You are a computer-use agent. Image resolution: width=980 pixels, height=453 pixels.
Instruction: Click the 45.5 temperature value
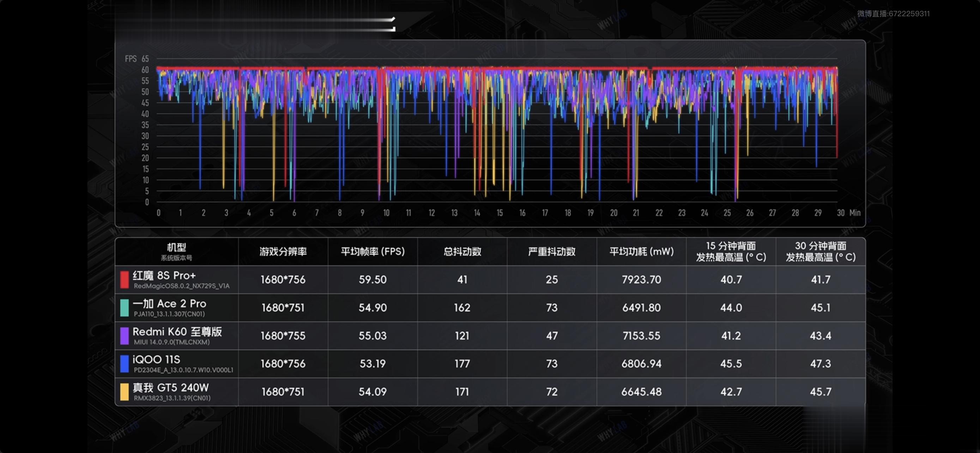[731, 364]
